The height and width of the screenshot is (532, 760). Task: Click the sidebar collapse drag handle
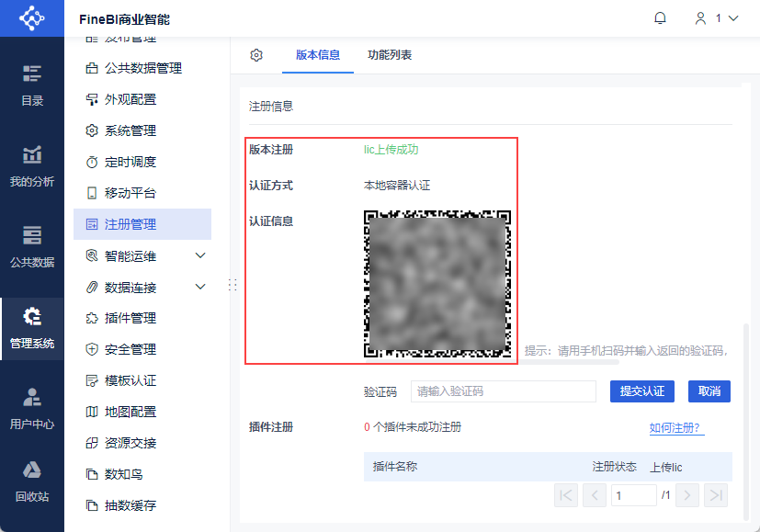[233, 285]
